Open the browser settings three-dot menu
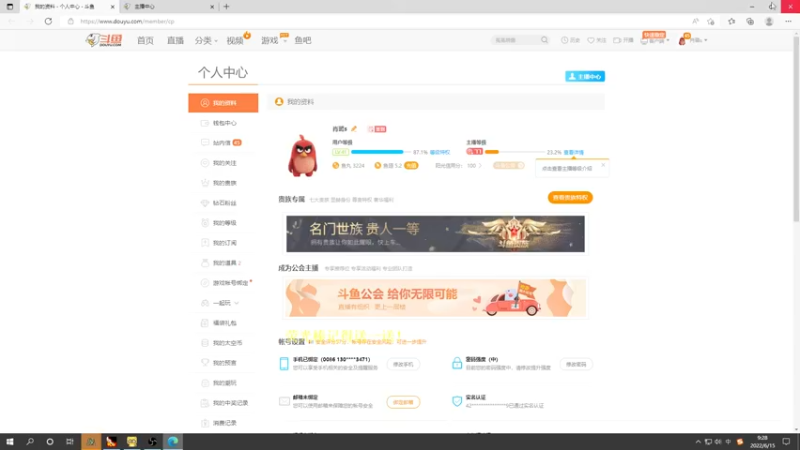This screenshot has width=800, height=450. tap(788, 21)
